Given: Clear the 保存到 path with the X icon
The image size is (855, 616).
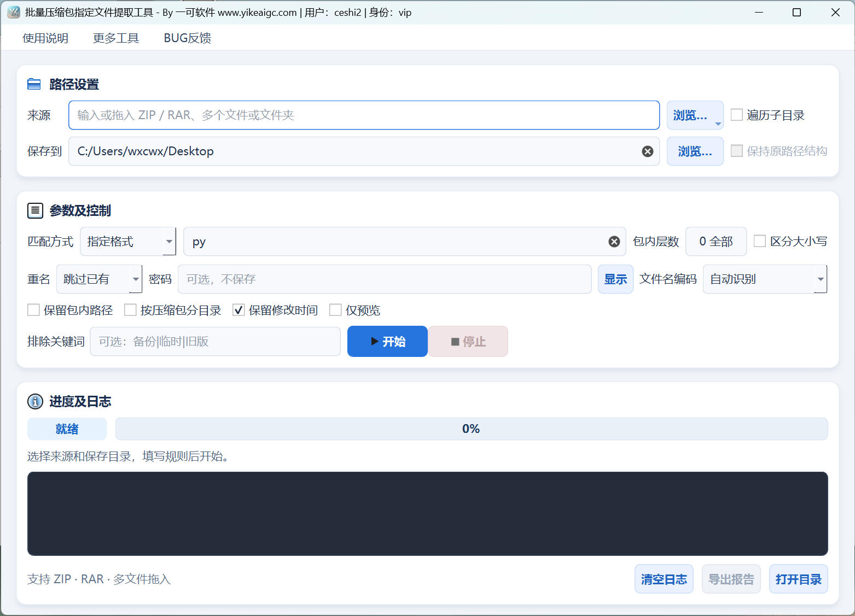Looking at the screenshot, I should [x=647, y=151].
